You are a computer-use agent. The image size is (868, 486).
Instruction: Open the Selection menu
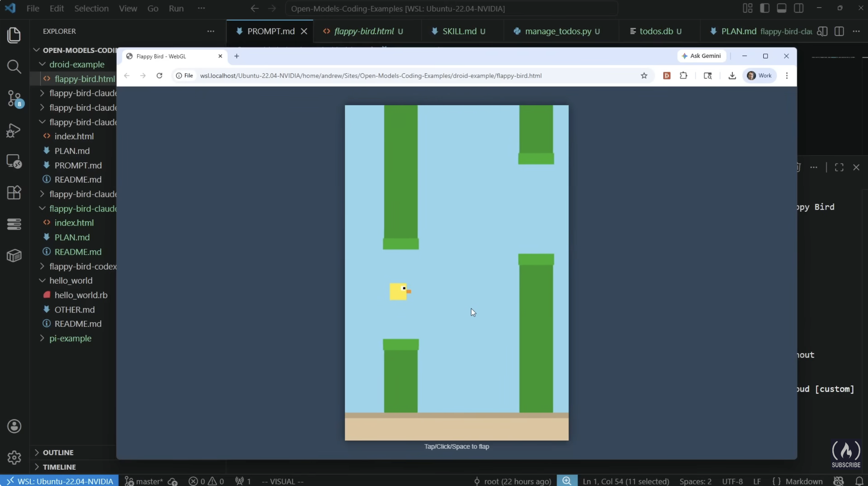pos(92,8)
